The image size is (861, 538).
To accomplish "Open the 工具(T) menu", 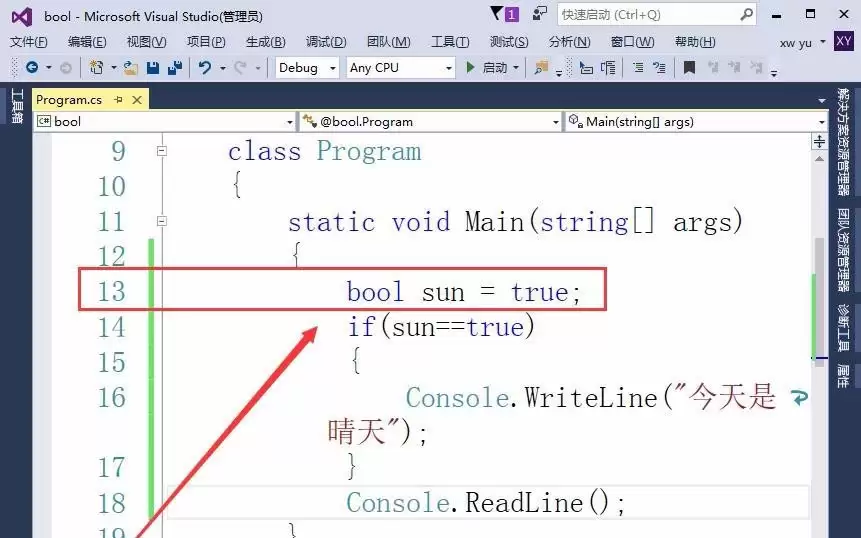I will 450,42.
